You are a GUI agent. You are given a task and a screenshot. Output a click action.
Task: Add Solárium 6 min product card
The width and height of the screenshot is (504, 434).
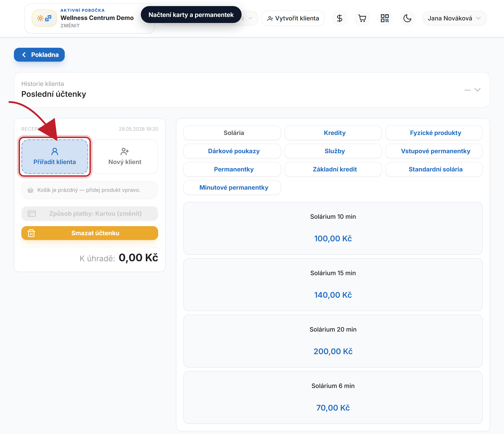click(333, 398)
